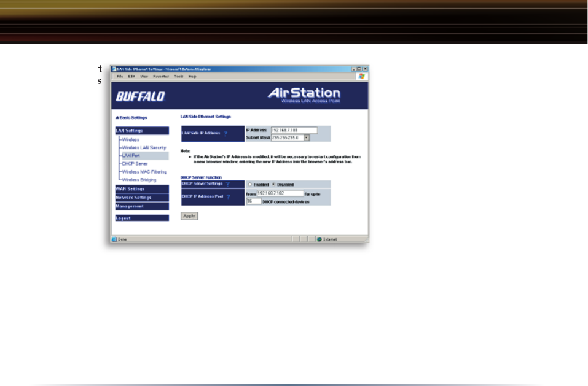Click the 'LAN Side Ethernet Settings' heading
Screen dimensions: 588x386
point(205,117)
